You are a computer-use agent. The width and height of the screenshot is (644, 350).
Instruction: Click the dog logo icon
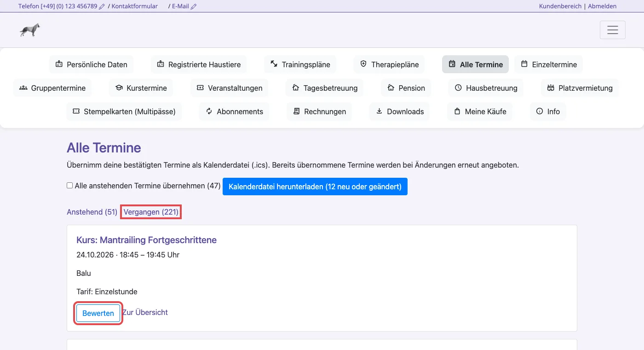[x=30, y=30]
